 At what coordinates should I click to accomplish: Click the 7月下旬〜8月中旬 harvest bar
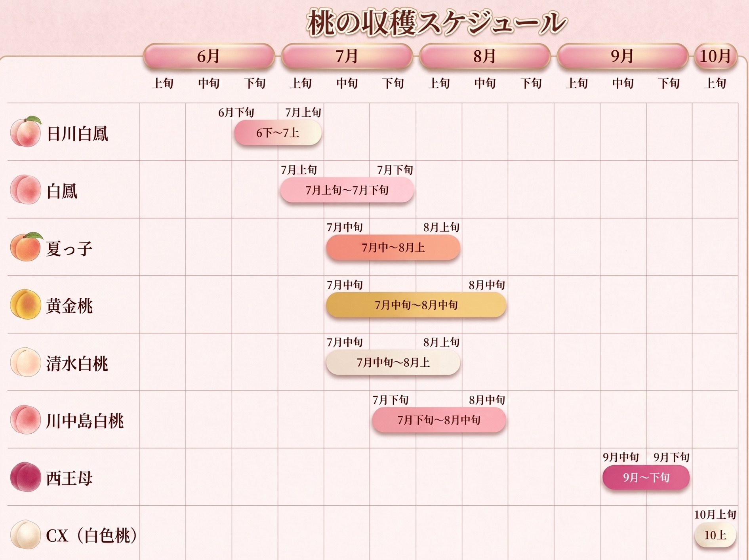[439, 420]
